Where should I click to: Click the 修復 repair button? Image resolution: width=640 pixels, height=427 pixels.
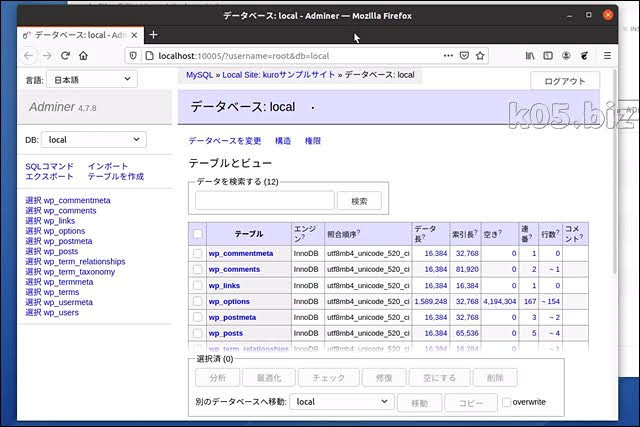[384, 378]
